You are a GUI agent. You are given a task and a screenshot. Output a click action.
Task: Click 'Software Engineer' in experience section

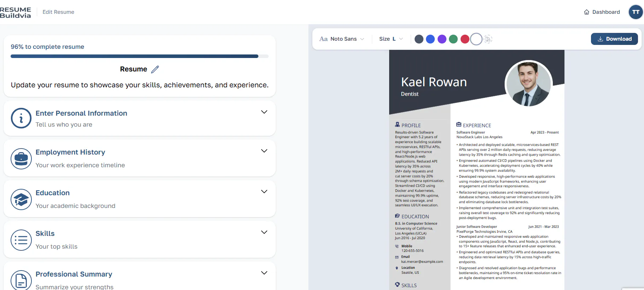pyautogui.click(x=470, y=133)
